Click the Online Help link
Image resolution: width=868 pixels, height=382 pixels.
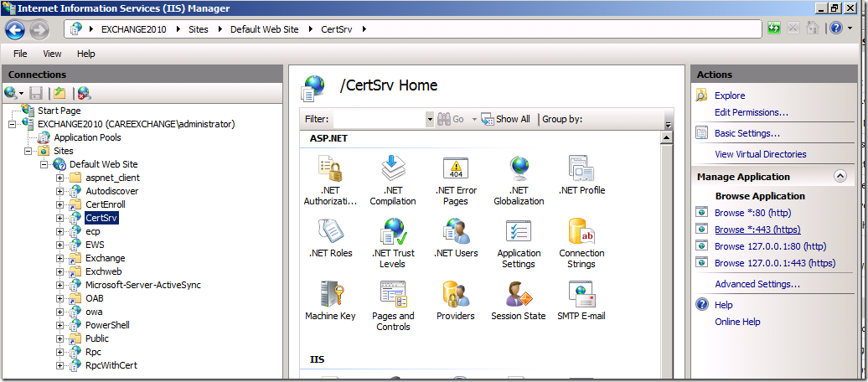click(737, 322)
